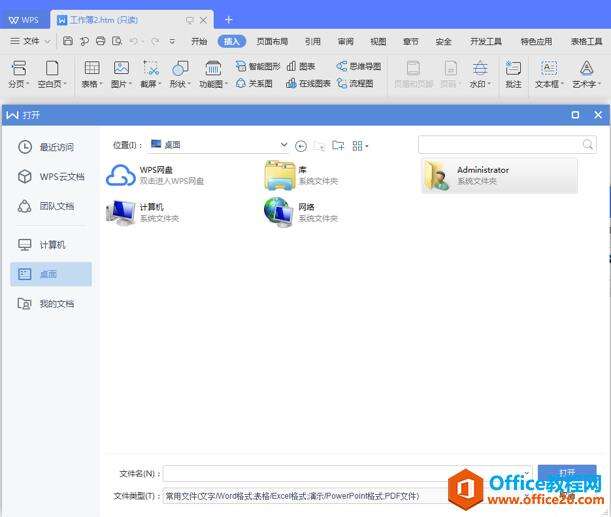Open the 特色应用 ribbon tab

coord(536,41)
